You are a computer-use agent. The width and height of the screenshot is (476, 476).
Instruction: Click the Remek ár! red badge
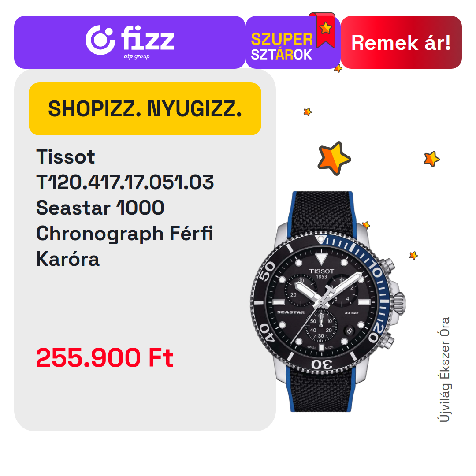[x=401, y=42]
